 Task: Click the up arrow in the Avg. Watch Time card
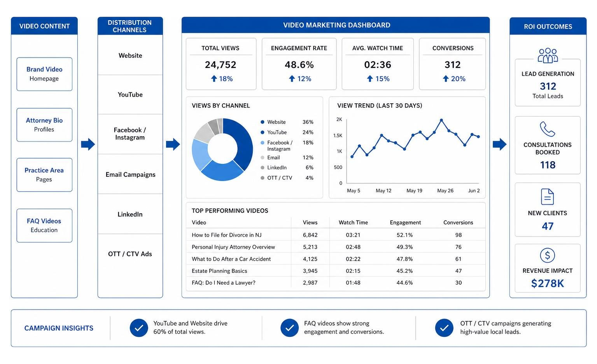[x=370, y=79]
